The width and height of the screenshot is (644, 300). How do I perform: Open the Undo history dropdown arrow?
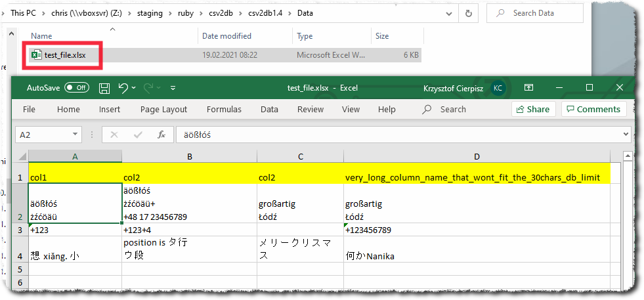pos(133,88)
